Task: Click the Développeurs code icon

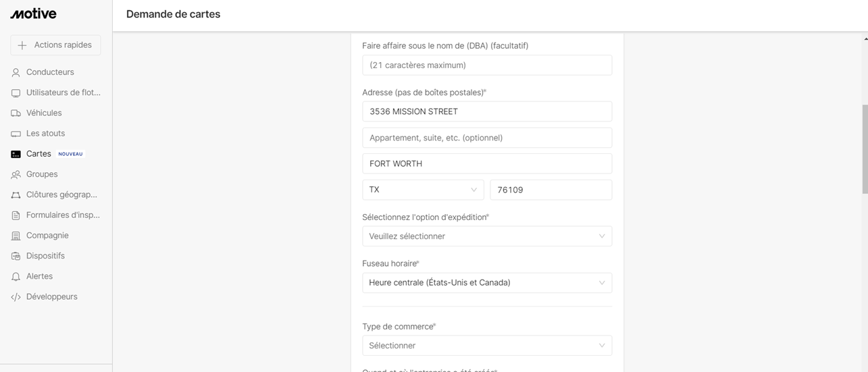Action: 16,297
